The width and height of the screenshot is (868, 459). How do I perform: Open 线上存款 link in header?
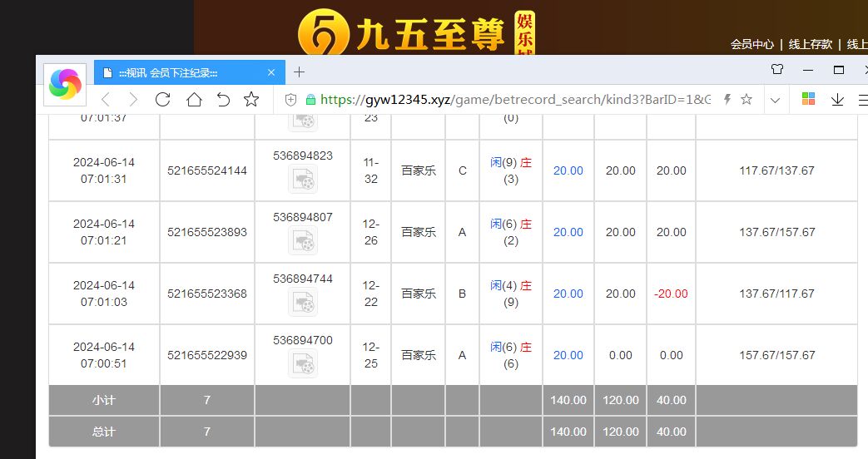810,44
